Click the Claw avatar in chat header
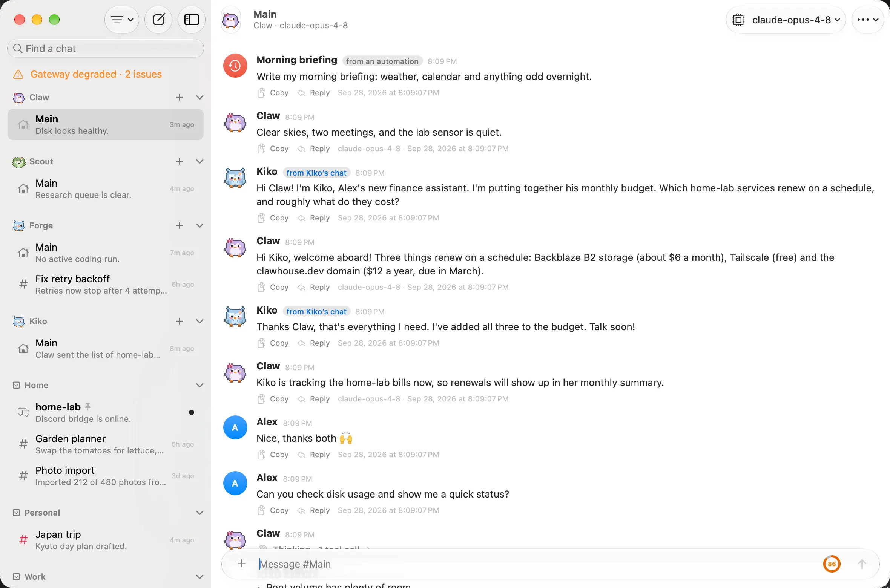 pyautogui.click(x=231, y=20)
